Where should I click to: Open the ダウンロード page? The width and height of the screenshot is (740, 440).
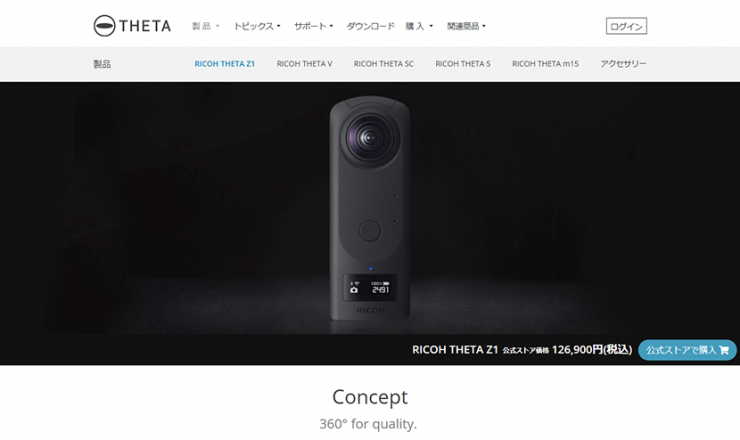click(370, 26)
